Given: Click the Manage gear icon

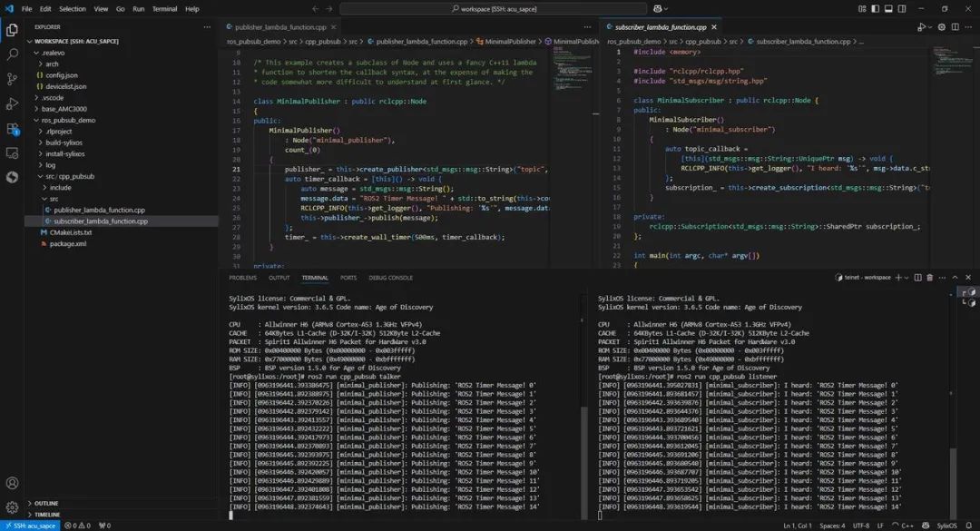Looking at the screenshot, I should [12, 507].
